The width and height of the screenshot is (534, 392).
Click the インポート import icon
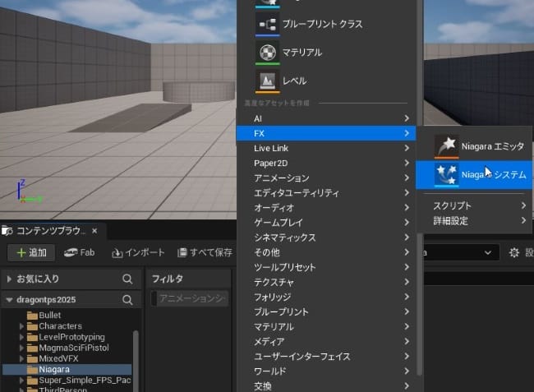117,253
